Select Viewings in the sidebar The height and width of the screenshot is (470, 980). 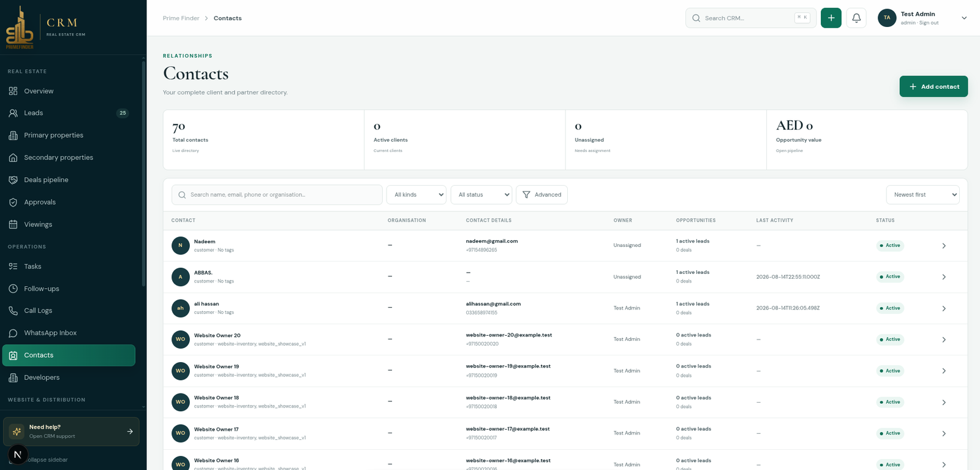point(69,224)
